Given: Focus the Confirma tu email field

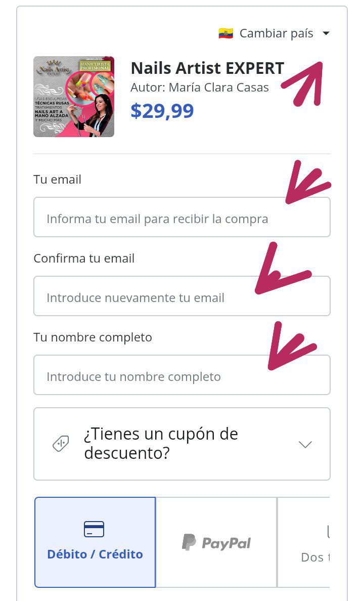Looking at the screenshot, I should click(x=181, y=296).
